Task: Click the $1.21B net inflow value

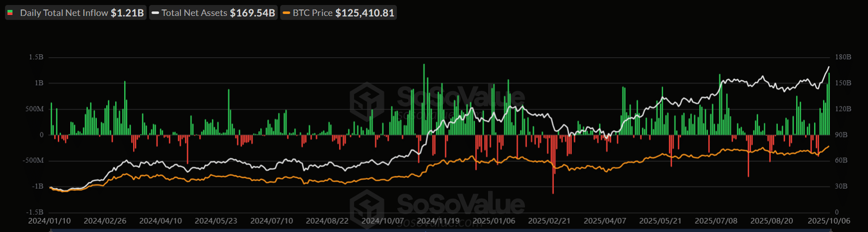Action: (x=127, y=13)
